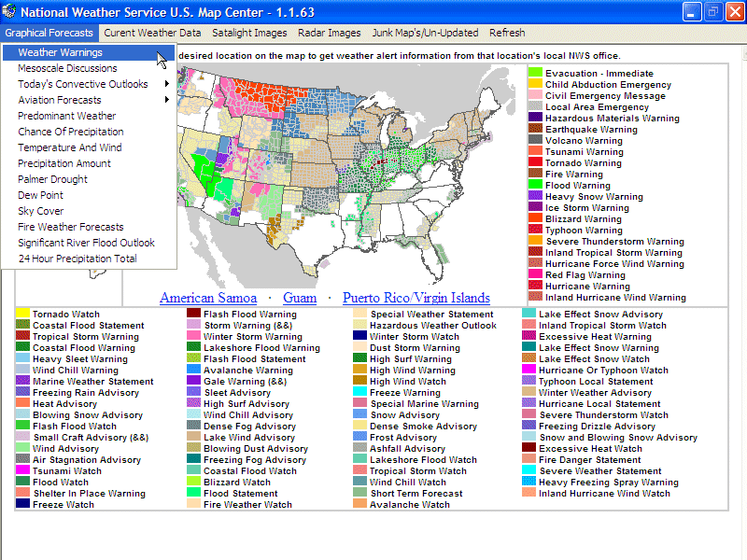Image resolution: width=747 pixels, height=560 pixels.
Task: Choose Palmer Drought menu entry
Action: (53, 179)
